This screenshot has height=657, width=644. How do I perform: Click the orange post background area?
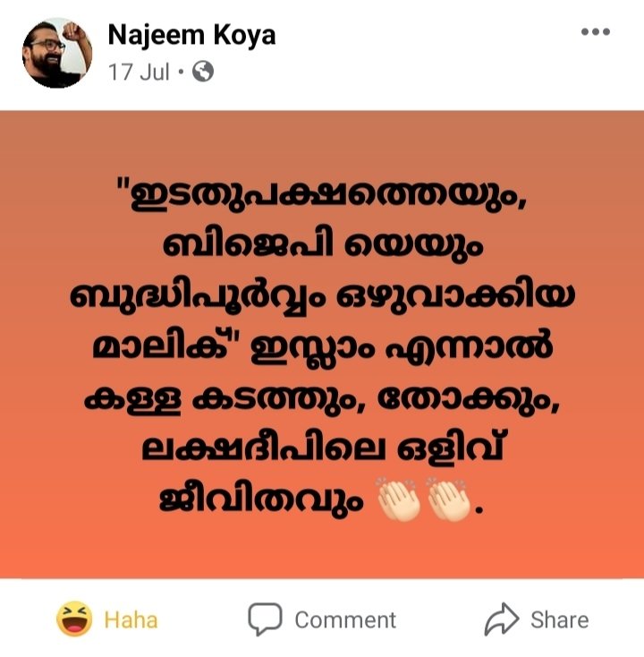pyautogui.click(x=322, y=345)
